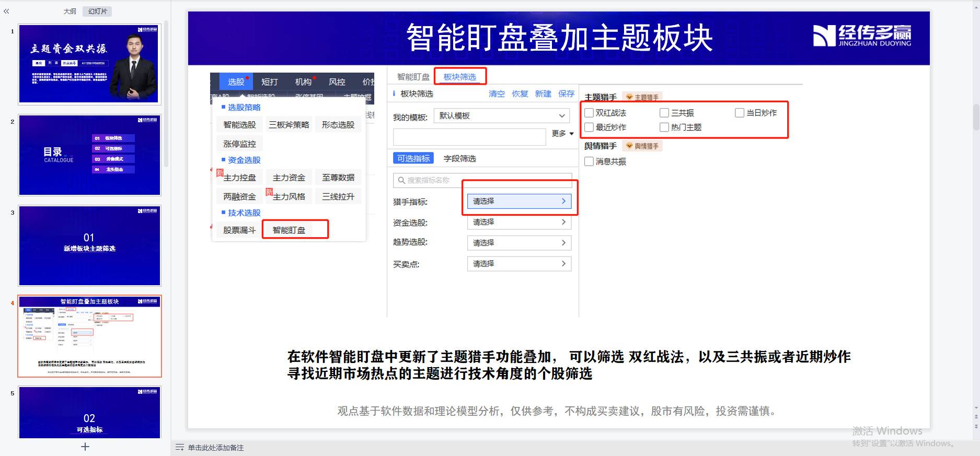This screenshot has width=980, height=456.
Task: Select slide 2 thumbnail 目录 CATALOGUE
Action: pos(89,155)
